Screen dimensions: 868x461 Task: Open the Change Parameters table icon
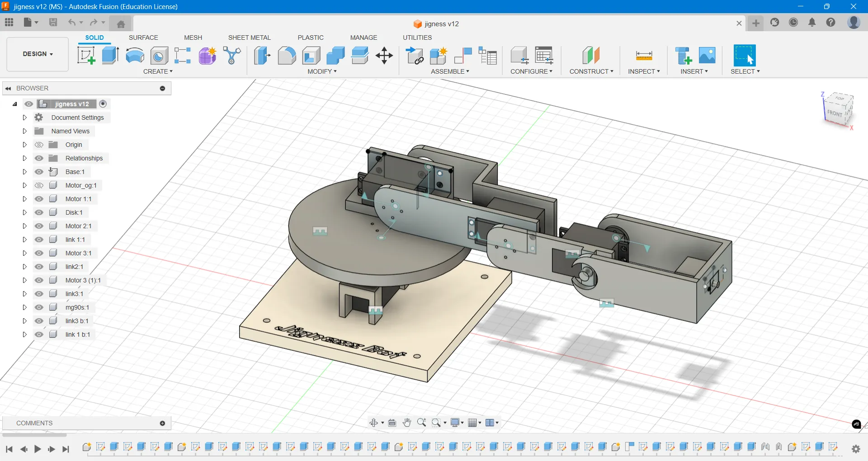[544, 56]
